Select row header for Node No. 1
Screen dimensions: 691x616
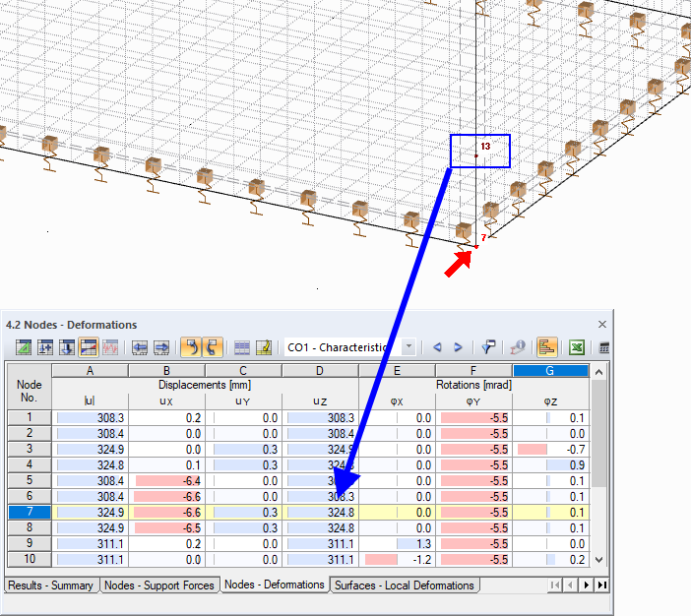point(30,417)
